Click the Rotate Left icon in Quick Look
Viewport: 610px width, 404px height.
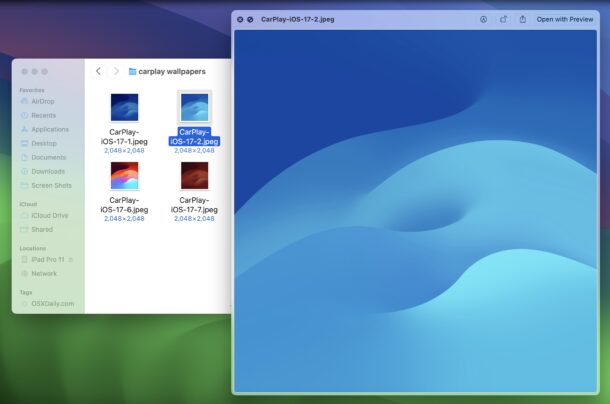coord(503,19)
